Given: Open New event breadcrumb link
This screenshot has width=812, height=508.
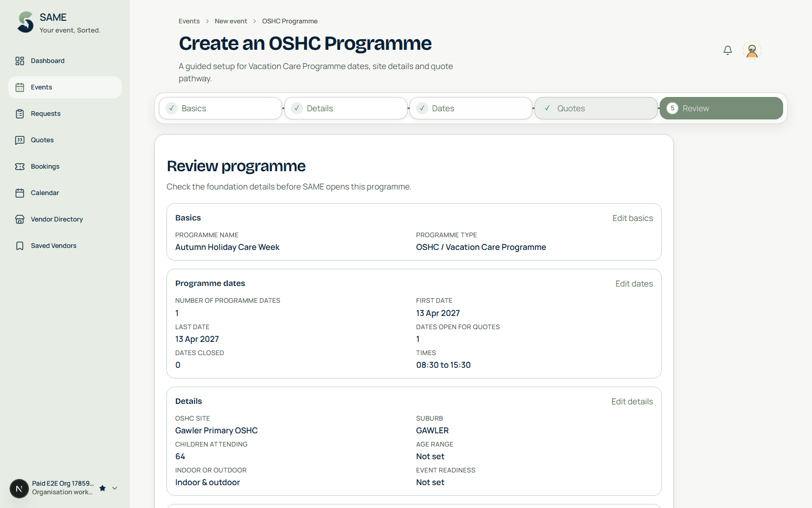Looking at the screenshot, I should click(x=231, y=21).
